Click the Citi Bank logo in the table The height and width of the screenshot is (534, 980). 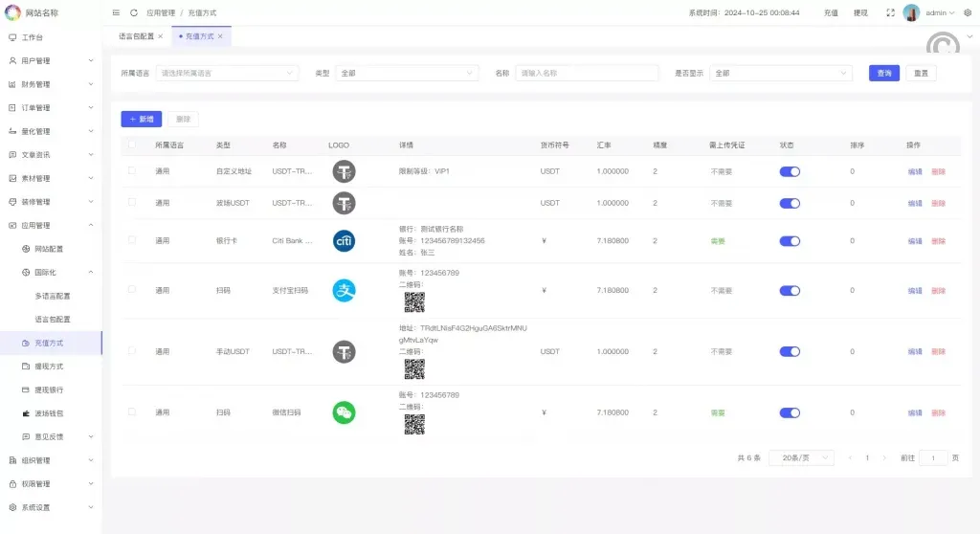pos(344,241)
